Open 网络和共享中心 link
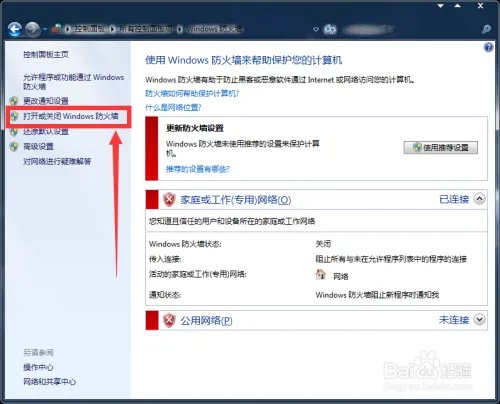The width and height of the screenshot is (500, 404). [50, 382]
